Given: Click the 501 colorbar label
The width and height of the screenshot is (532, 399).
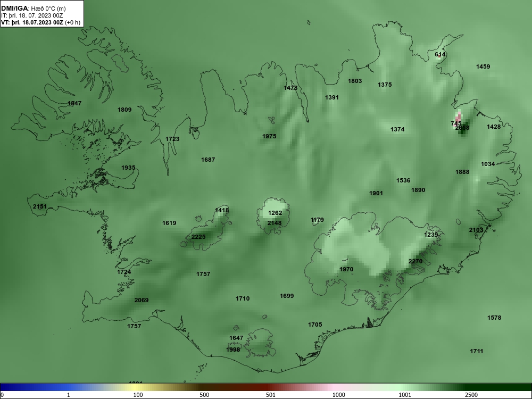Looking at the screenshot, I should click(271, 395).
